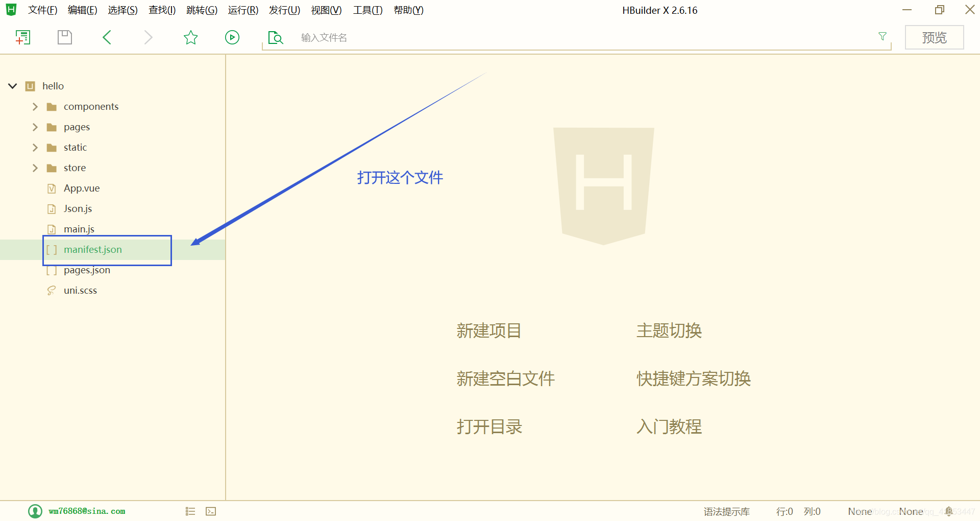Click 语法提示库 in the status bar
This screenshot has height=521, width=980.
(x=726, y=511)
